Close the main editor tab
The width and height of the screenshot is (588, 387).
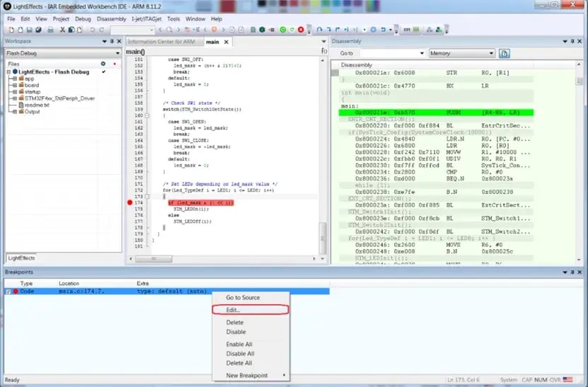[x=226, y=42]
